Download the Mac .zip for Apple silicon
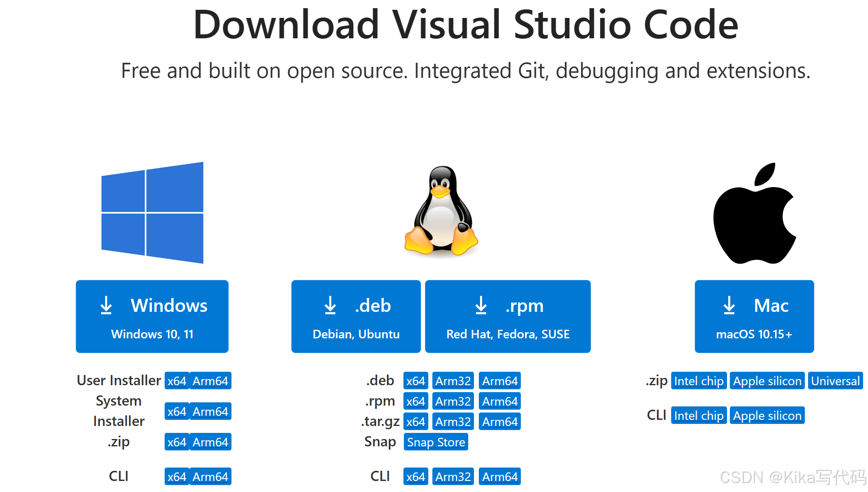868x492 pixels. coord(767,380)
